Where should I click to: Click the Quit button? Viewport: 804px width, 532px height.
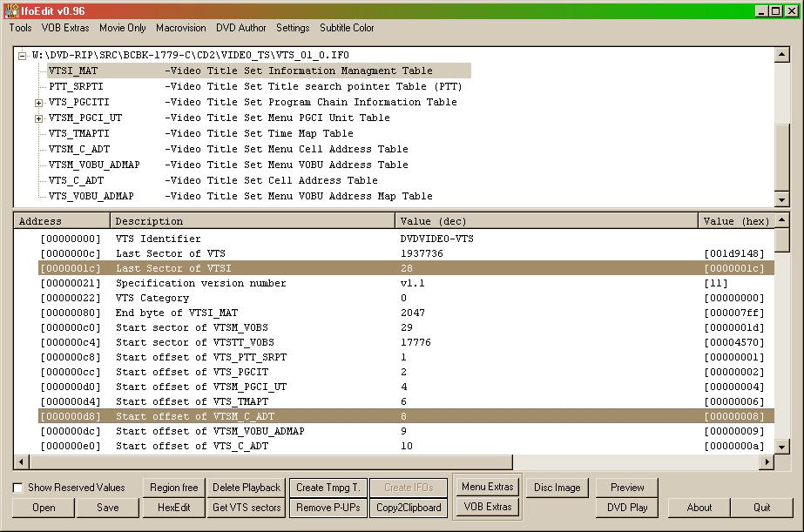pyautogui.click(x=762, y=508)
